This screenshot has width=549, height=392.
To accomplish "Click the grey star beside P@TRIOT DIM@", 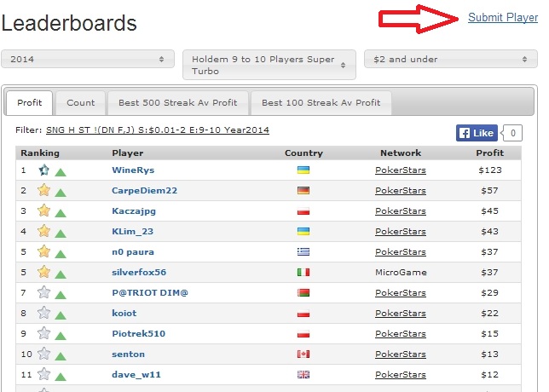I will click(x=43, y=292).
